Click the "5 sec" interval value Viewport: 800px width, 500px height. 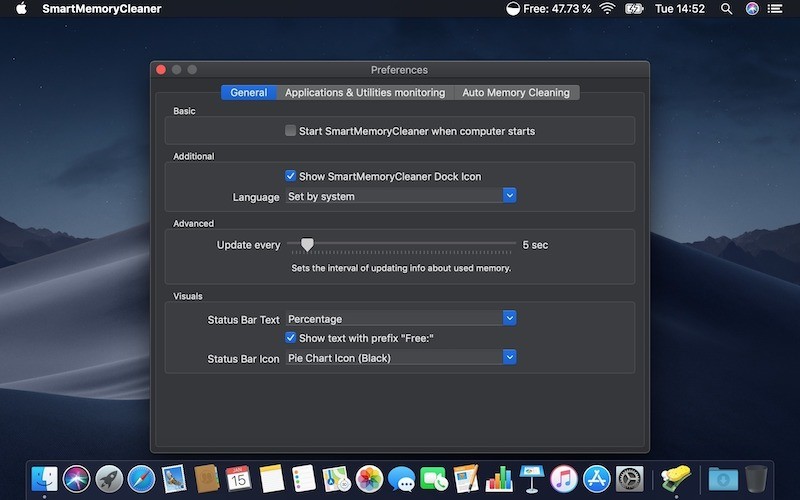point(535,245)
